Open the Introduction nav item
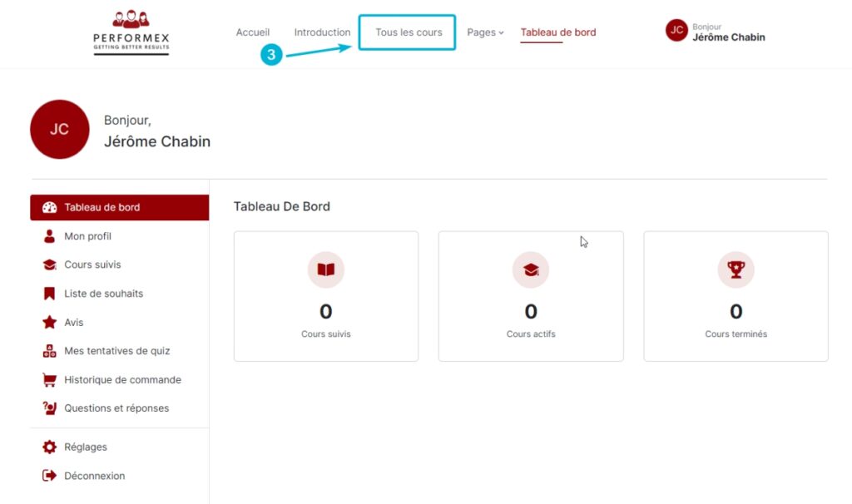The width and height of the screenshot is (852, 504). (x=322, y=32)
